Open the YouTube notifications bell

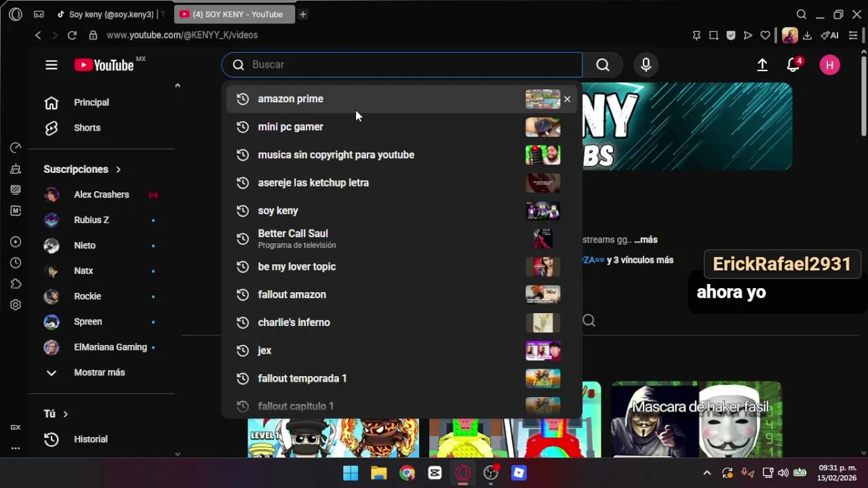pyautogui.click(x=793, y=65)
